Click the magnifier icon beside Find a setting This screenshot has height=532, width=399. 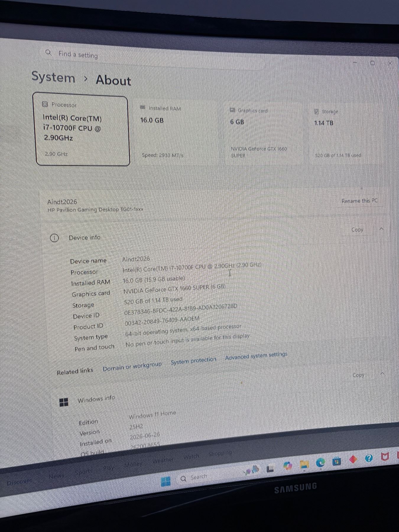point(48,53)
